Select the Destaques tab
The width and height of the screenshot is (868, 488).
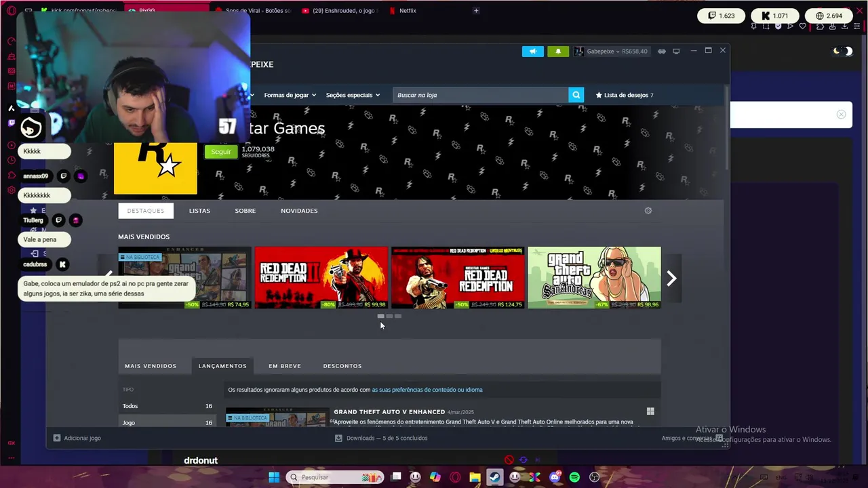pyautogui.click(x=146, y=211)
